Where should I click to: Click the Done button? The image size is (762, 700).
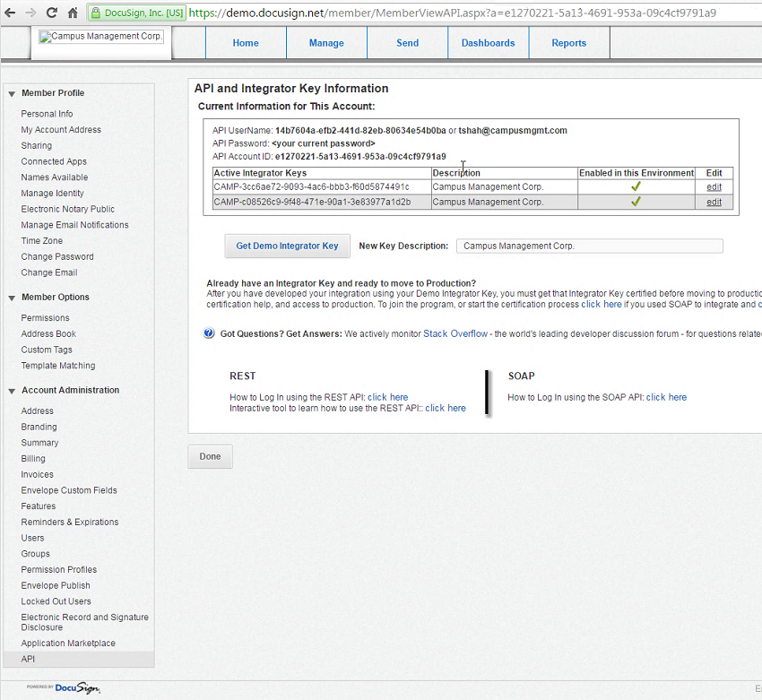click(x=210, y=456)
